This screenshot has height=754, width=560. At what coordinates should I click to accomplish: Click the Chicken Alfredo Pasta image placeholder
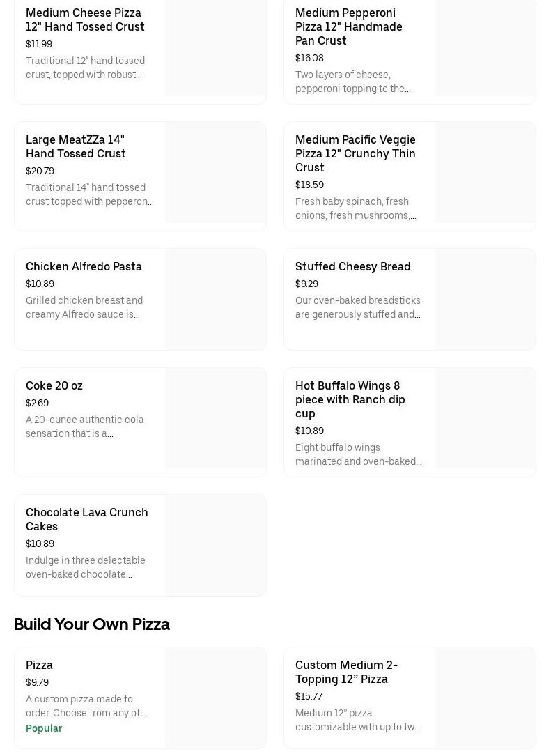(x=215, y=300)
